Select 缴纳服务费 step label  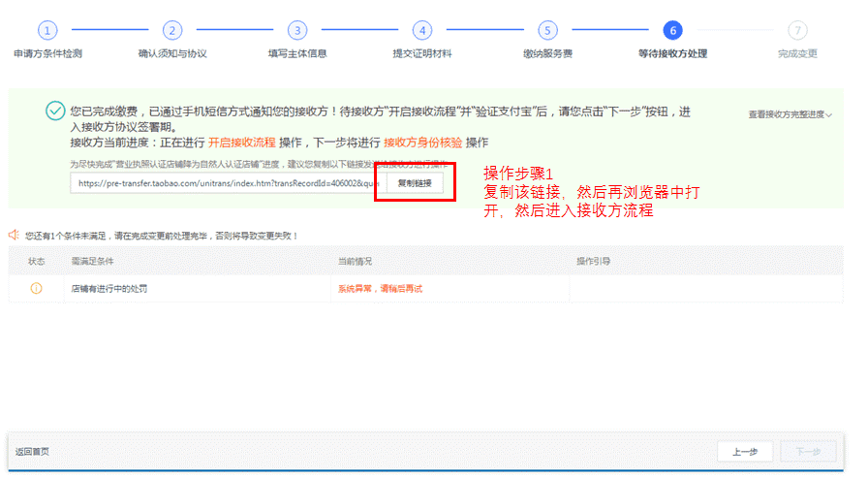(547, 53)
